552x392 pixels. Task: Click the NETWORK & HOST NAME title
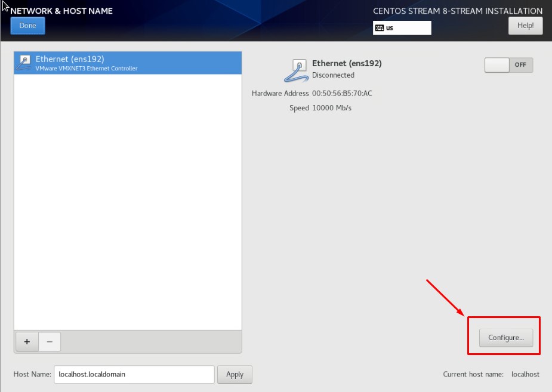pos(61,11)
